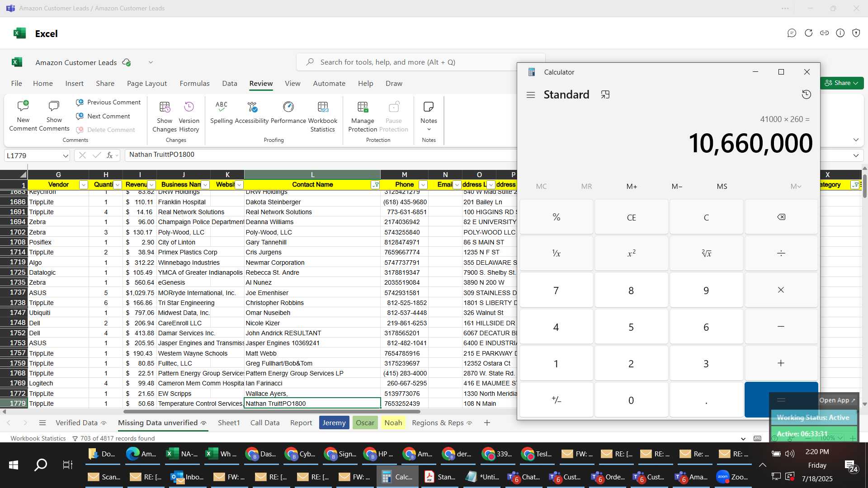Screen dimensions: 868x488
Task: Click Keep on top calculator icon
Action: [605, 94]
